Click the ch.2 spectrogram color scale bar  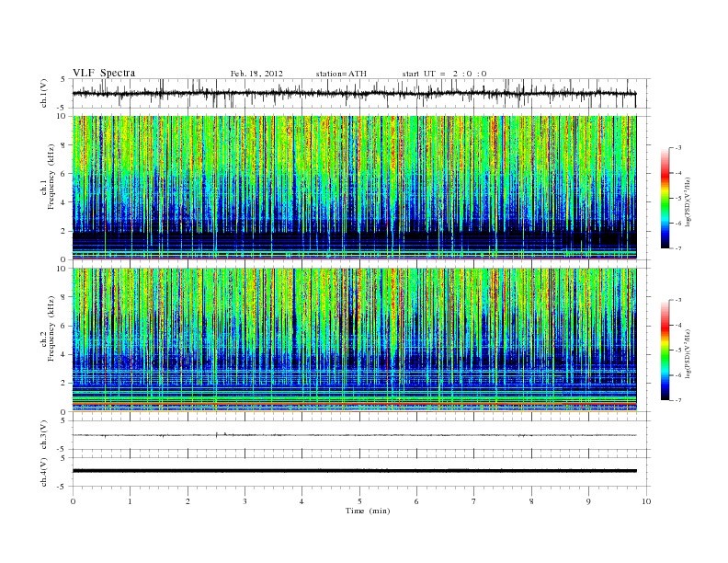point(665,350)
